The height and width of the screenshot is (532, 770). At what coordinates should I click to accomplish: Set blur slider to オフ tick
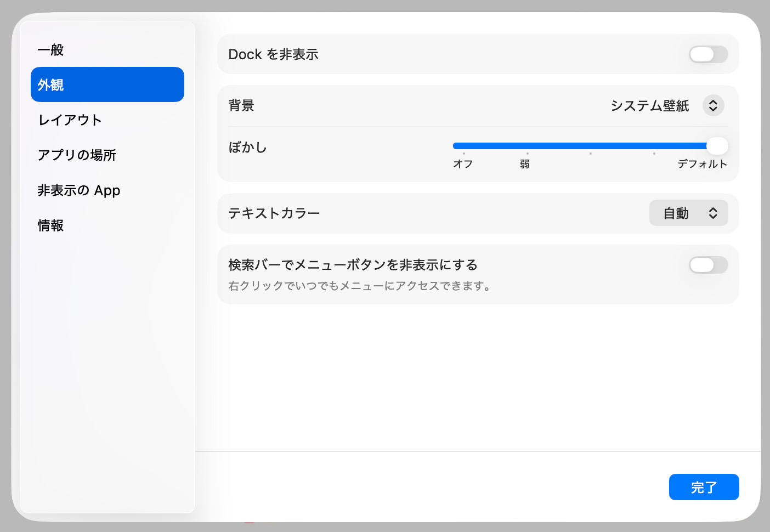(463, 153)
